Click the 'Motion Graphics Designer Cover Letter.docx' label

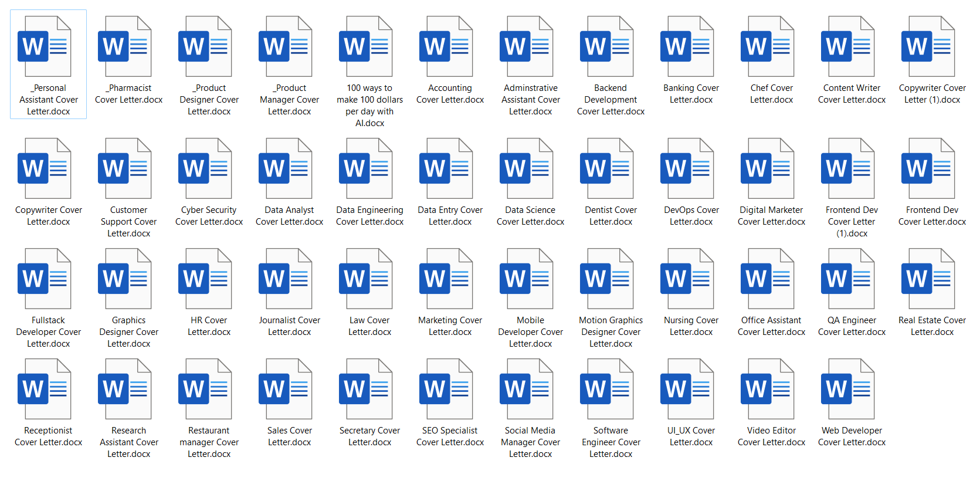(x=611, y=332)
